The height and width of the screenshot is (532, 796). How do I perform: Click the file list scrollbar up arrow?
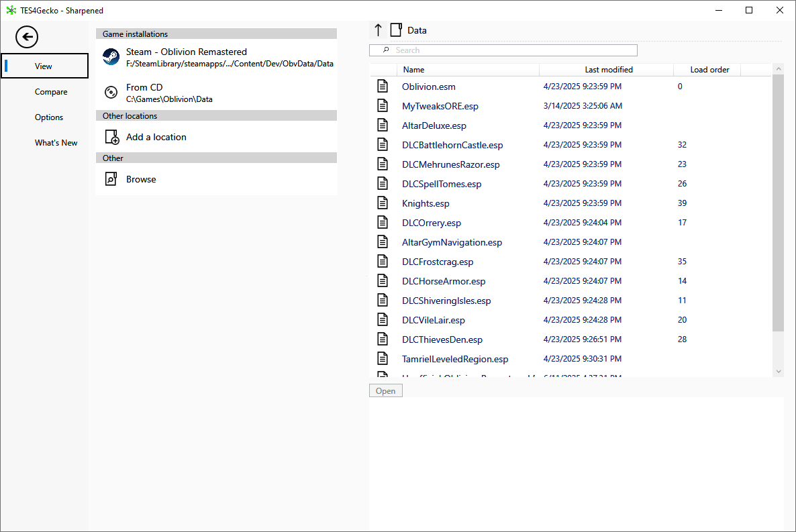coord(779,68)
